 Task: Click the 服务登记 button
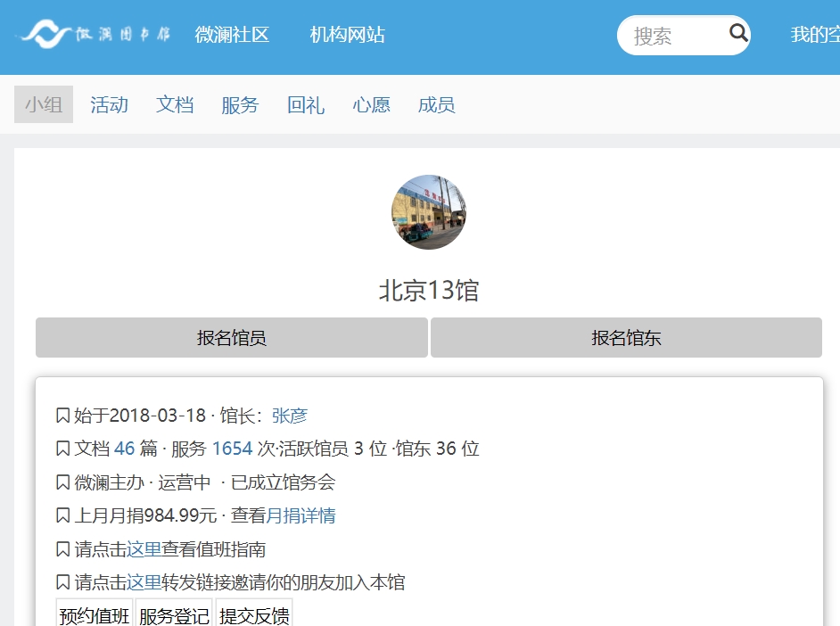(174, 614)
